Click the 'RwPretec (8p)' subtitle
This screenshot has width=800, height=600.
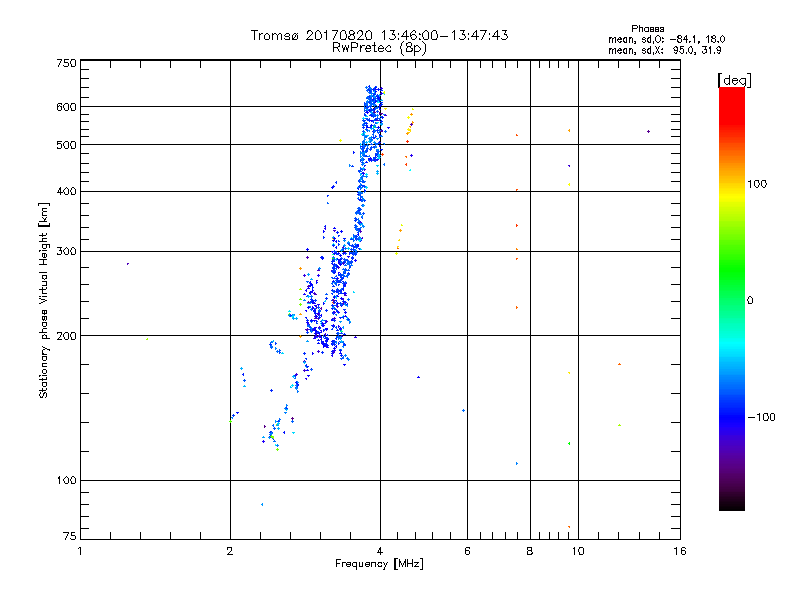pyautogui.click(x=379, y=48)
